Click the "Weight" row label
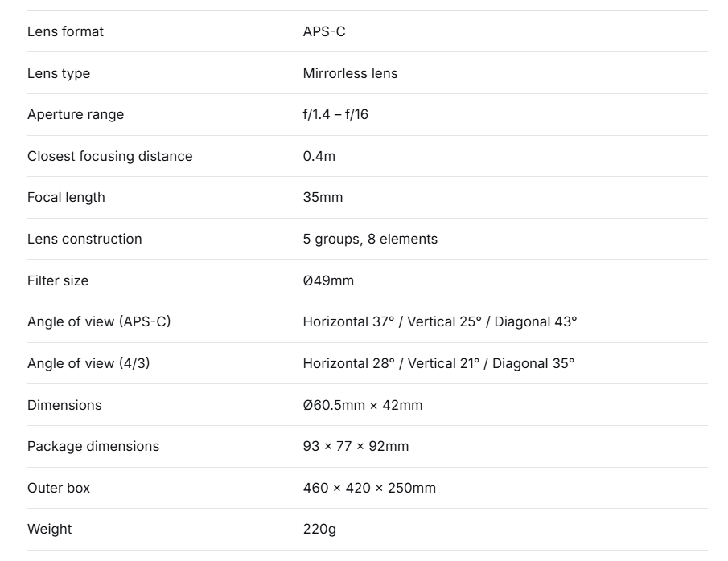Image resolution: width=728 pixels, height=561 pixels. [49, 529]
